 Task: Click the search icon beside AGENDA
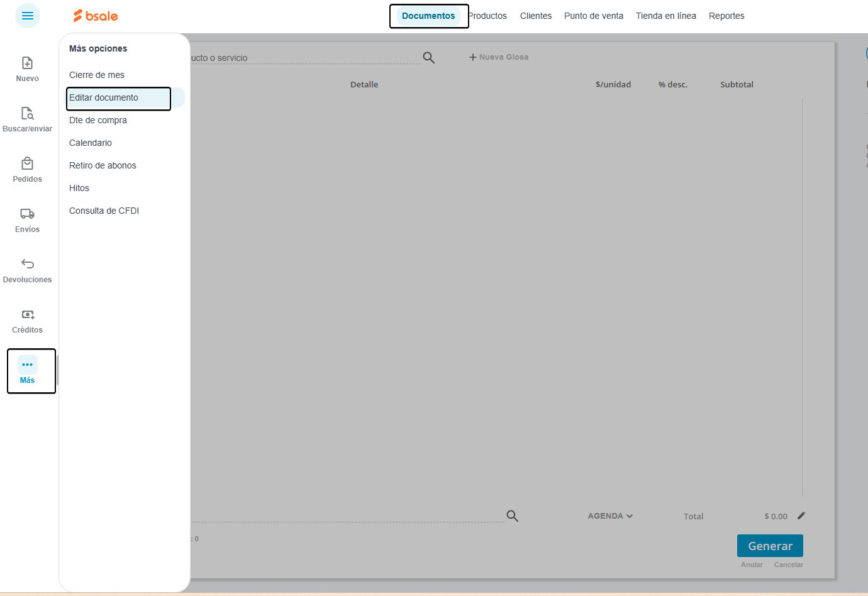click(x=513, y=516)
